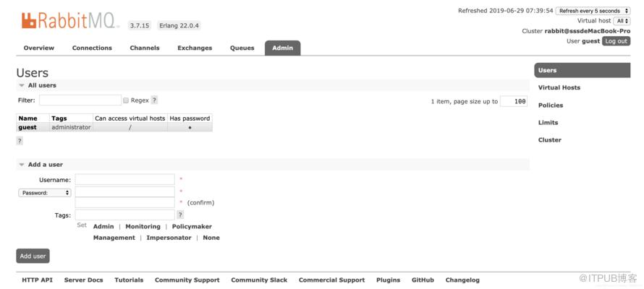Sort by the Tags column header

click(x=59, y=118)
